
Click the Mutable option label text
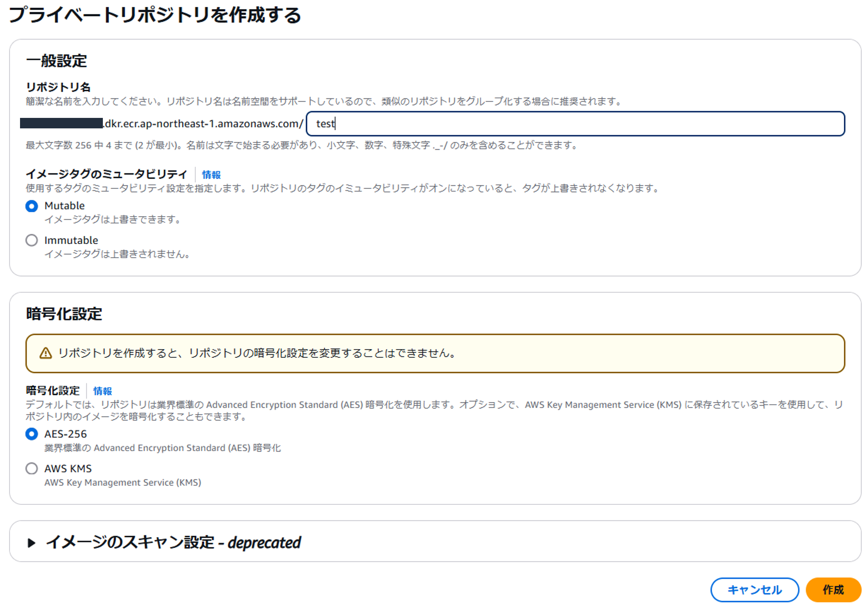pos(64,205)
